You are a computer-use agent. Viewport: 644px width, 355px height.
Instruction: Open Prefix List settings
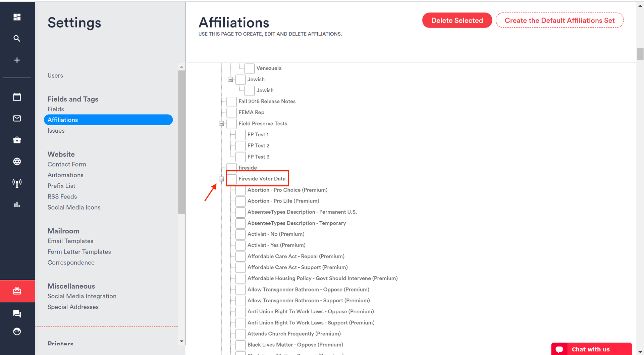(x=61, y=186)
